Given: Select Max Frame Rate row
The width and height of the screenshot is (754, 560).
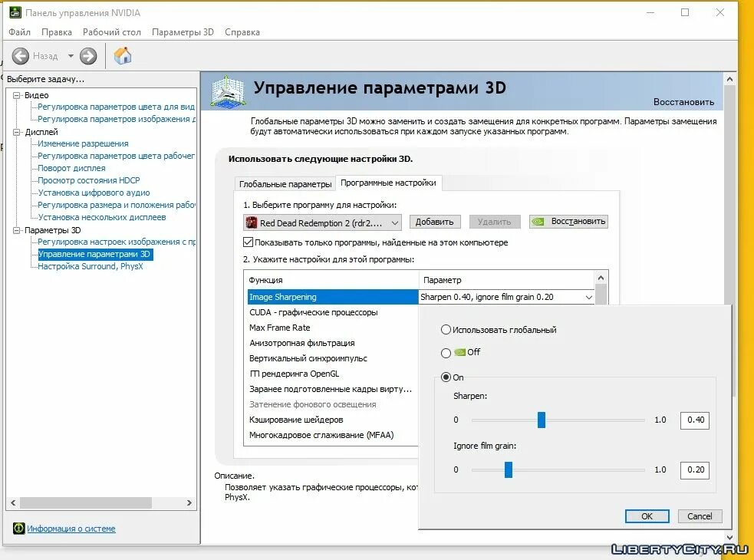Looking at the screenshot, I should coord(333,328).
